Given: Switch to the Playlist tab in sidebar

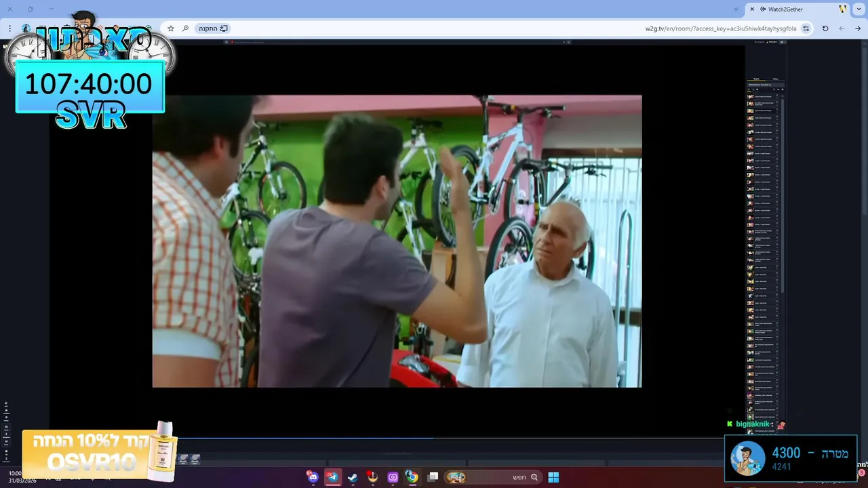Looking at the screenshot, I should pyautogui.click(x=757, y=79).
